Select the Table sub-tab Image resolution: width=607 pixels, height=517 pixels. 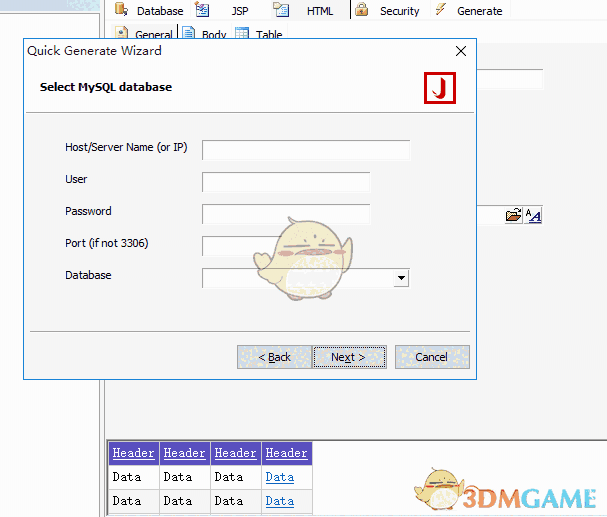tap(259, 34)
